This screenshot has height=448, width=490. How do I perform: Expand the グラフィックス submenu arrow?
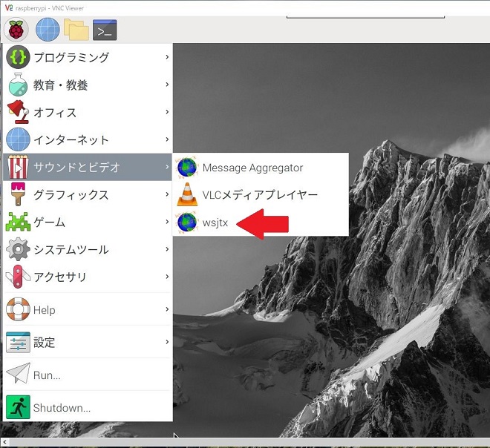point(167,194)
